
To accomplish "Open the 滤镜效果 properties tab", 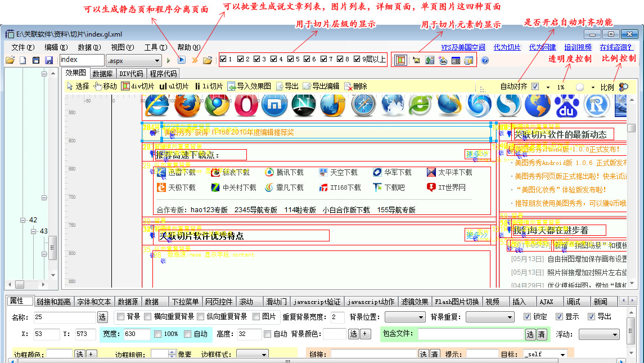I will point(415,302).
